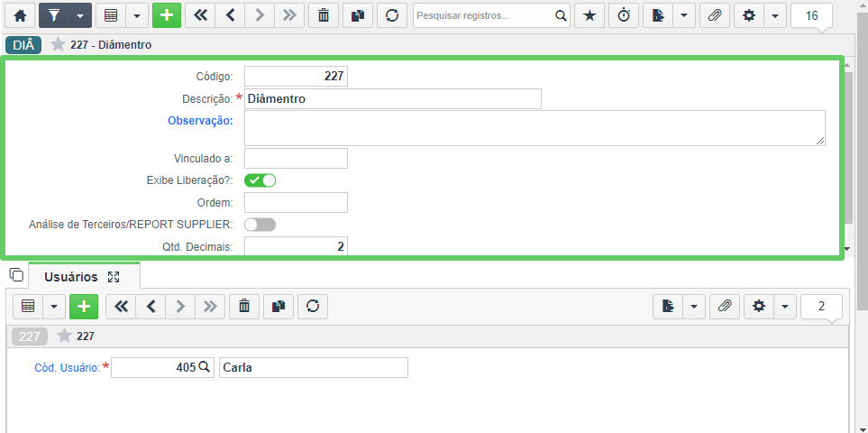Jump to first record in top toolbar
The width and height of the screenshot is (868, 433).
point(200,15)
